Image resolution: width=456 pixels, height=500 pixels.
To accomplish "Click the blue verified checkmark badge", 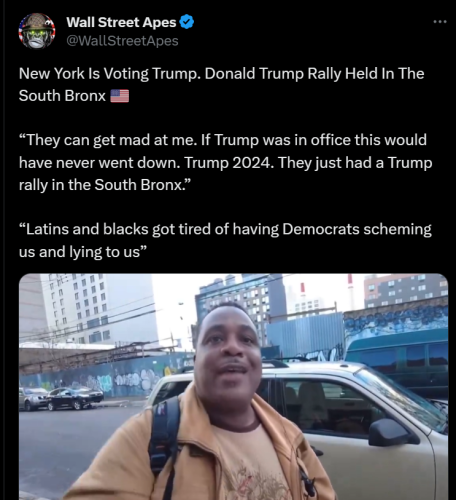I will click(x=187, y=22).
